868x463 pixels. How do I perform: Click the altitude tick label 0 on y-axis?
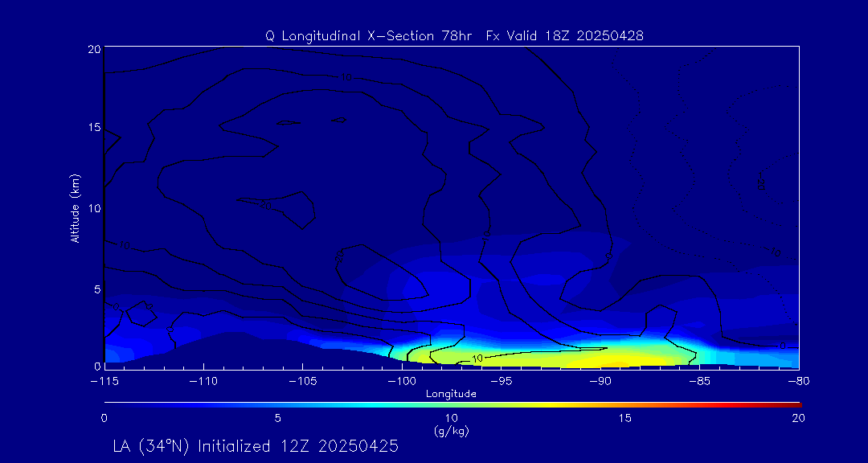click(x=96, y=366)
